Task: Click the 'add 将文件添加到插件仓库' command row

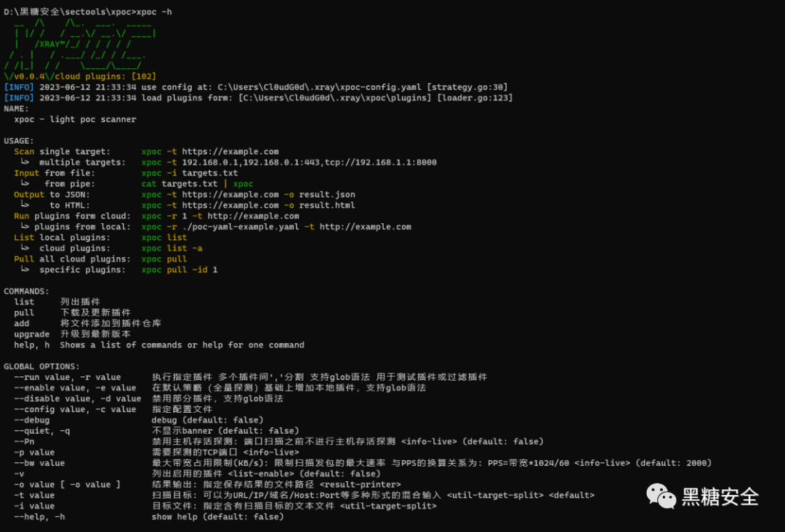Action: click(88, 323)
